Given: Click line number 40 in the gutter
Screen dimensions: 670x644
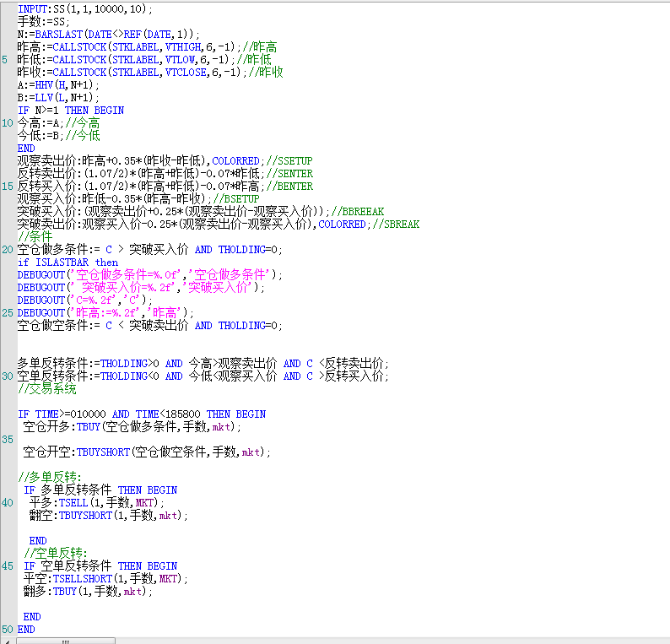Looking at the screenshot, I should 8,502.
